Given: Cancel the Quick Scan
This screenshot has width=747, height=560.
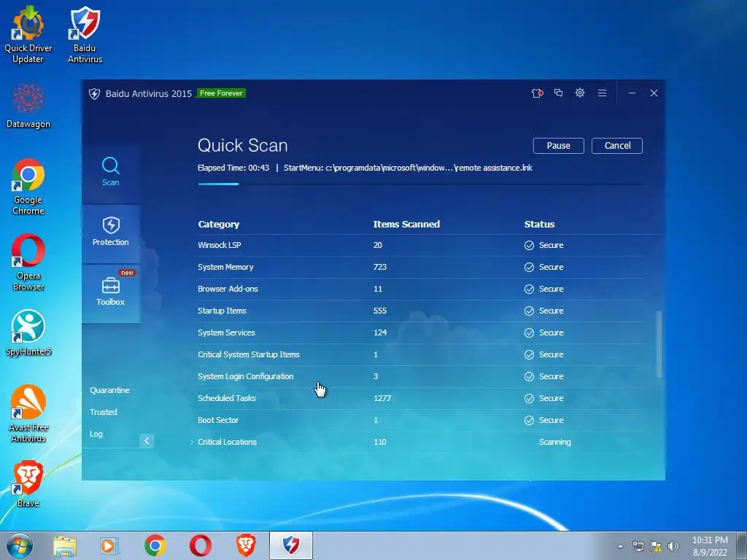Looking at the screenshot, I should point(617,146).
